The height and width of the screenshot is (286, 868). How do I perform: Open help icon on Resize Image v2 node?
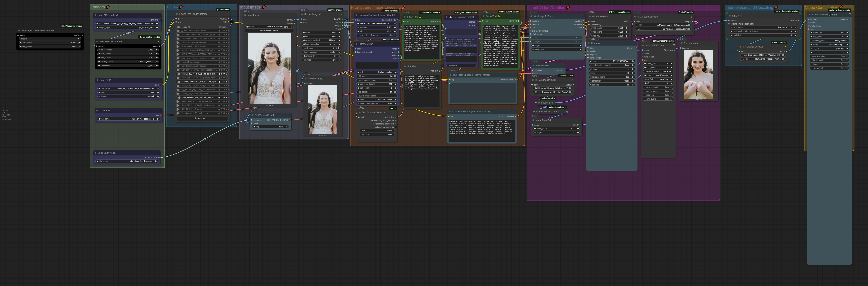[x=341, y=15]
